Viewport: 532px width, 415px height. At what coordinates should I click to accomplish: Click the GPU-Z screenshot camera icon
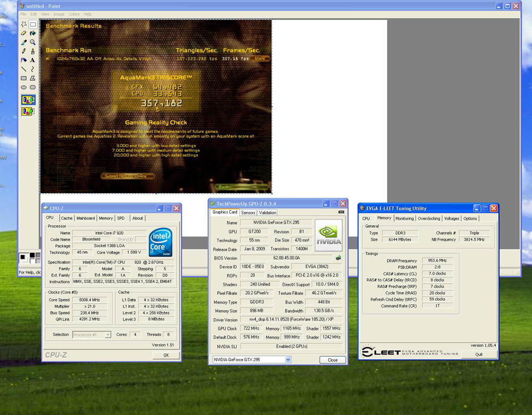pos(341,212)
